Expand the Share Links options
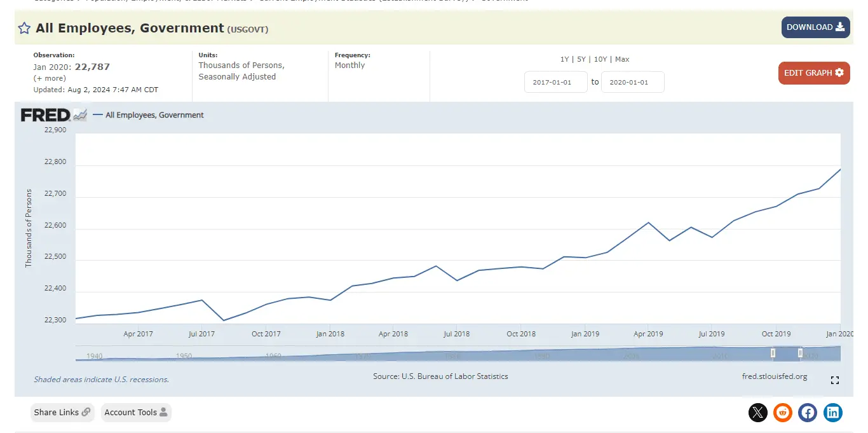868x433 pixels. point(62,413)
